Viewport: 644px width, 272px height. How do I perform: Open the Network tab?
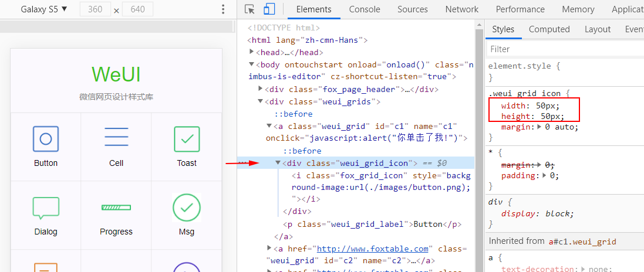pyautogui.click(x=461, y=9)
